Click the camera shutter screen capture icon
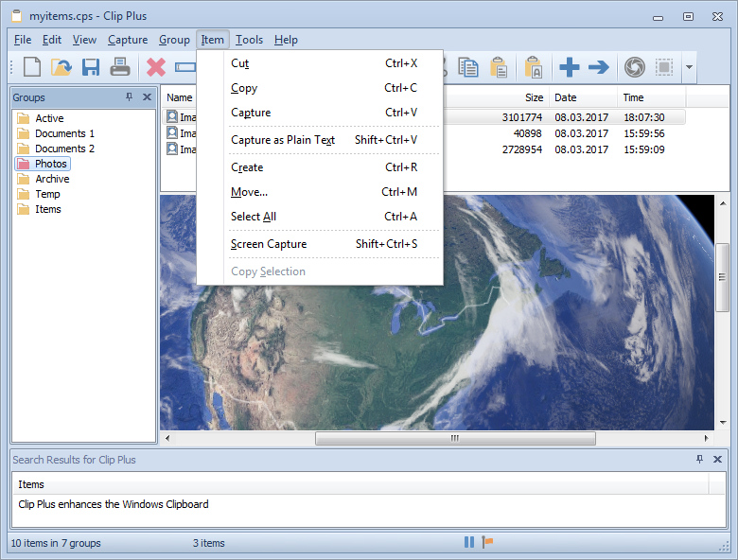Viewport: 738px width, 560px height. coord(634,67)
